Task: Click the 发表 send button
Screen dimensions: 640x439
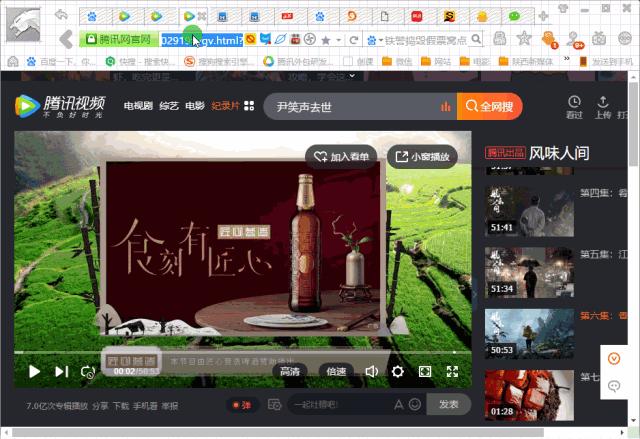Action: pos(449,404)
